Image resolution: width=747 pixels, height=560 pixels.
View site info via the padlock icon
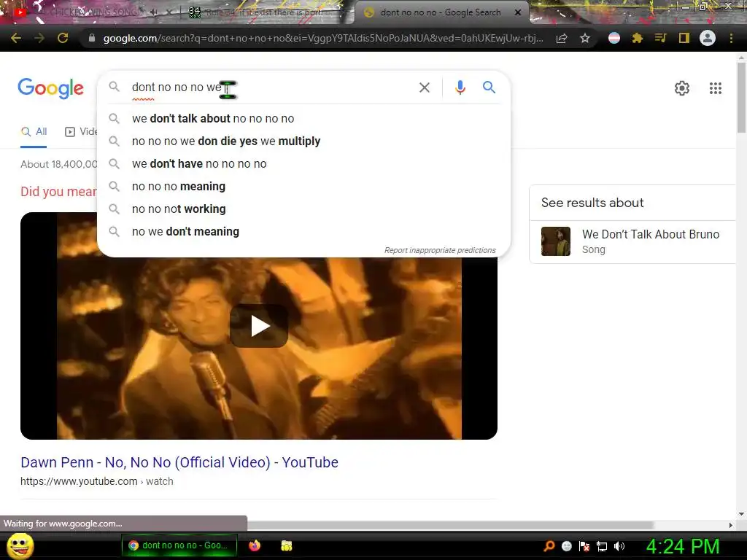coord(92,38)
